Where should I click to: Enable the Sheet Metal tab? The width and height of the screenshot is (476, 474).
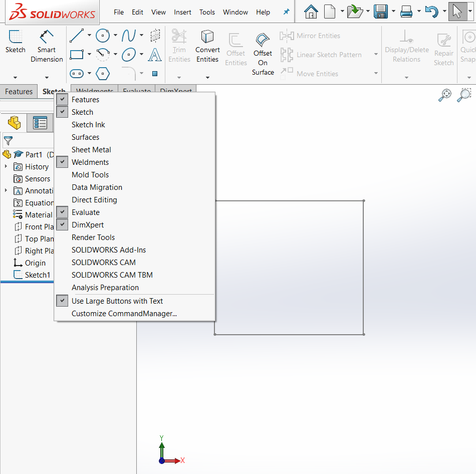point(134,150)
